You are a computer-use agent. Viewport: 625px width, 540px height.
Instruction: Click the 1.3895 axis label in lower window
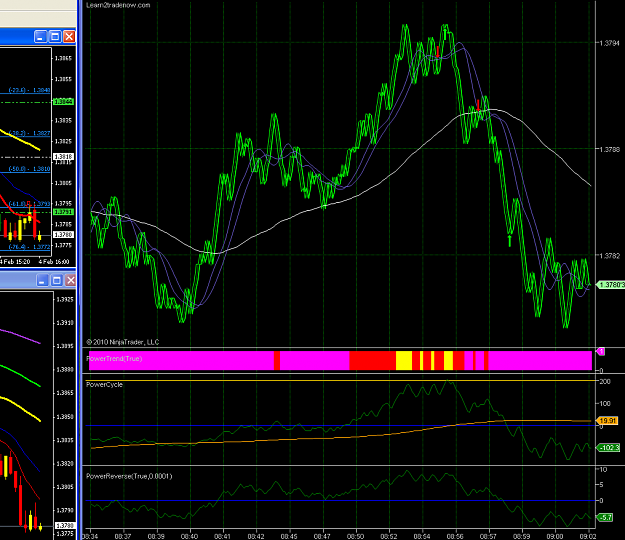click(x=65, y=346)
